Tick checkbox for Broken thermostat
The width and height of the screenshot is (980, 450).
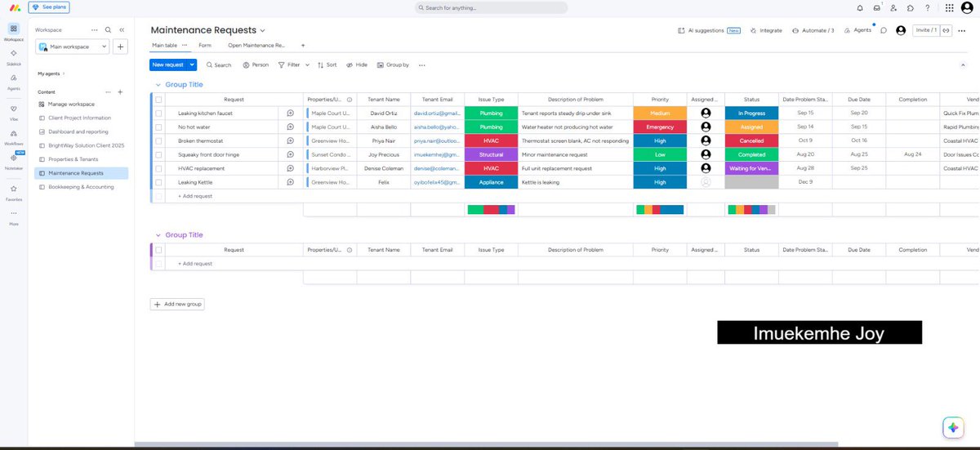[x=158, y=140]
